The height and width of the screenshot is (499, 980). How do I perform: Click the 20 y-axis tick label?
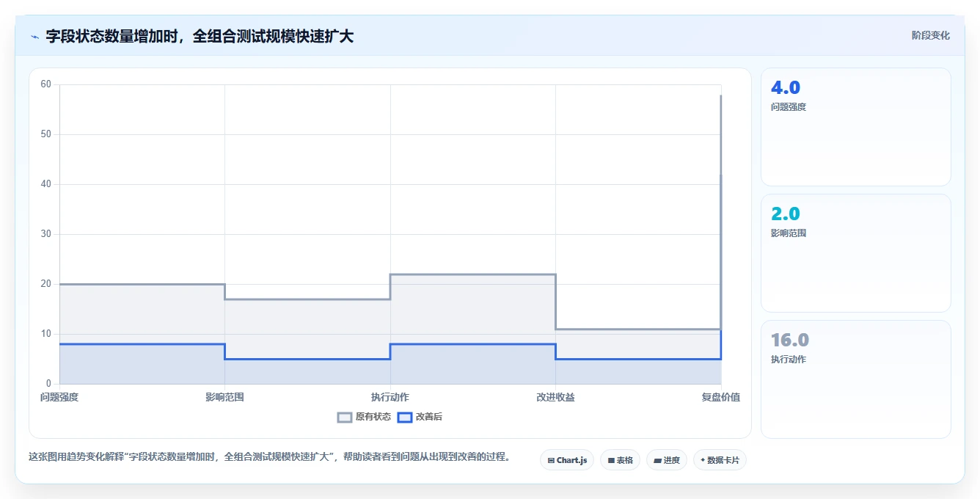pos(45,284)
